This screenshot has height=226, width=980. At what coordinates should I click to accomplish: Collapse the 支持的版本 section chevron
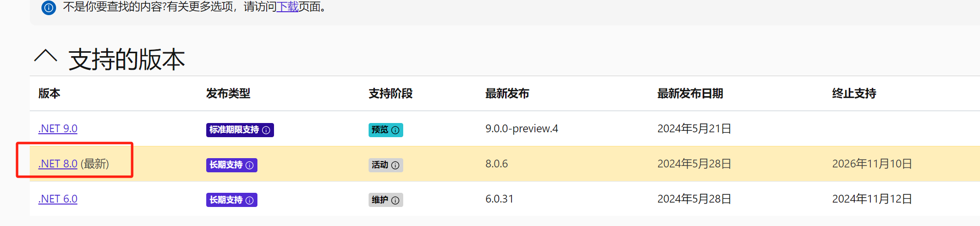[46, 57]
